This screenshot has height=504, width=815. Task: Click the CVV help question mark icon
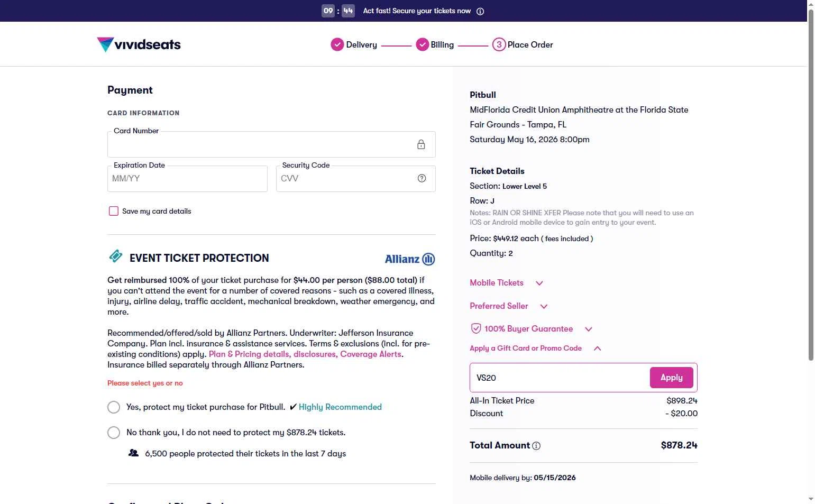tap(422, 178)
